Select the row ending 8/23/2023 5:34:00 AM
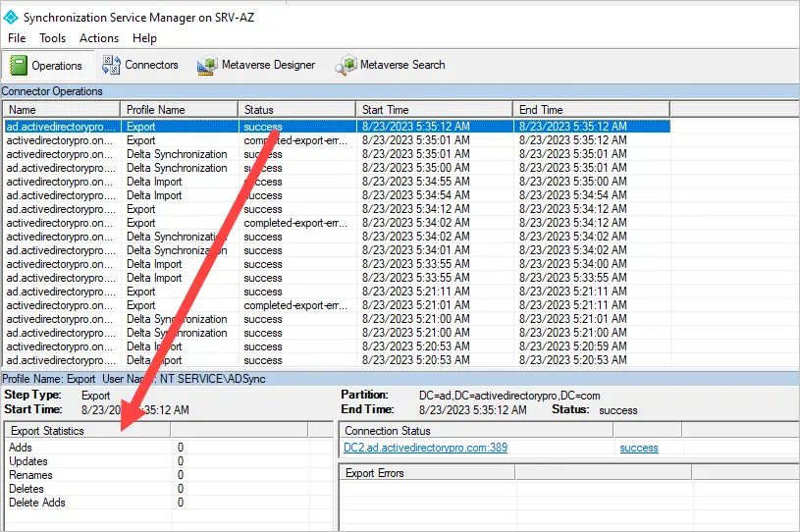This screenshot has width=800, height=532. pyautogui.click(x=337, y=264)
